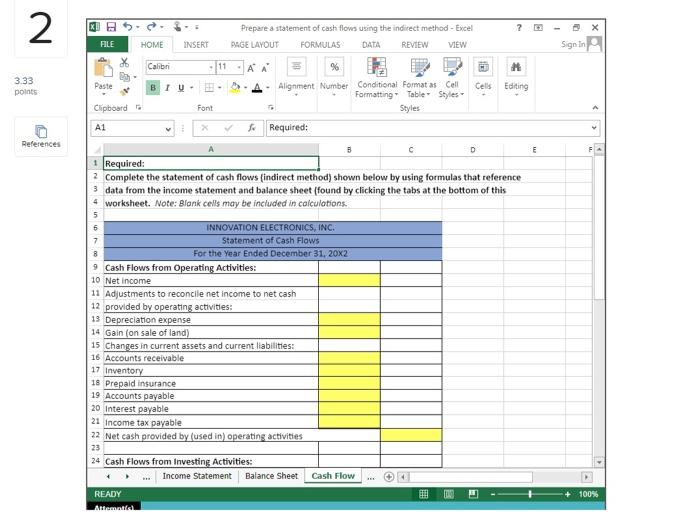This screenshot has width=700, height=520.
Task: Expand the formula bar
Action: pyautogui.click(x=594, y=128)
